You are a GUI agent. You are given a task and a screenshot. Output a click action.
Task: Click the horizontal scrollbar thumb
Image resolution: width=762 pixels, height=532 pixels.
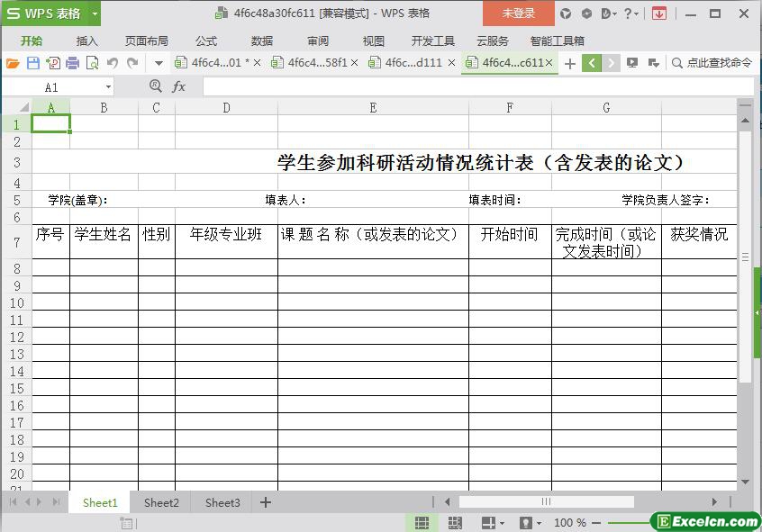pyautogui.click(x=546, y=501)
